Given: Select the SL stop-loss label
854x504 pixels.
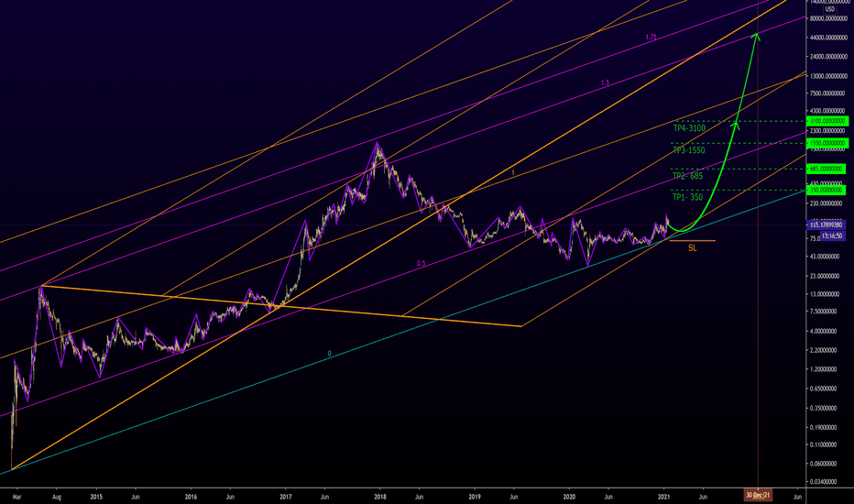Looking at the screenshot, I should pos(692,248).
